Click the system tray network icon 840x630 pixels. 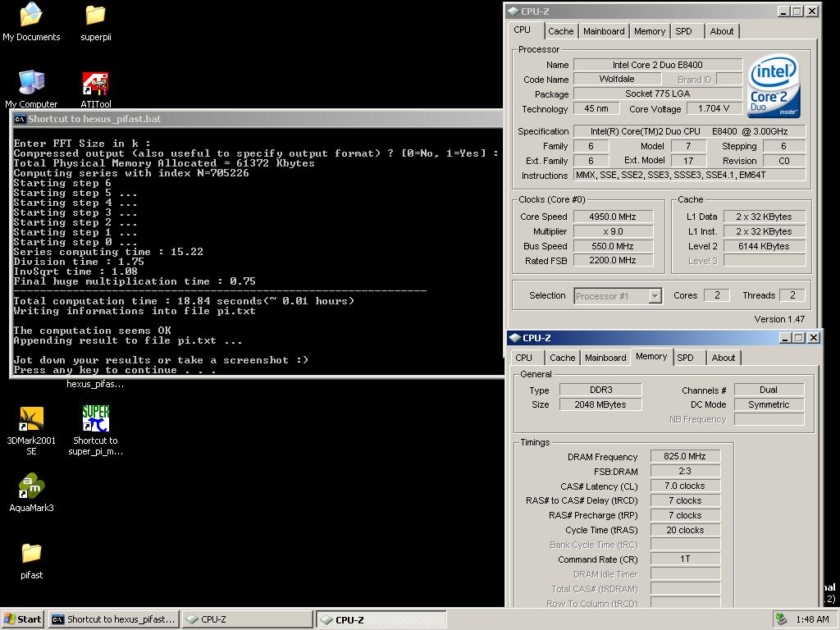782,619
